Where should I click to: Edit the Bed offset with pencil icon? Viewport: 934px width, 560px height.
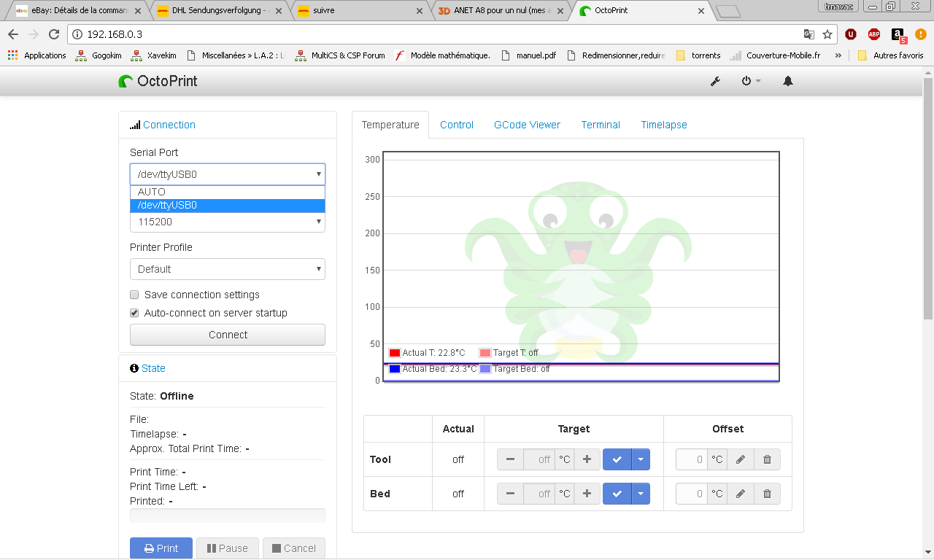click(x=741, y=494)
